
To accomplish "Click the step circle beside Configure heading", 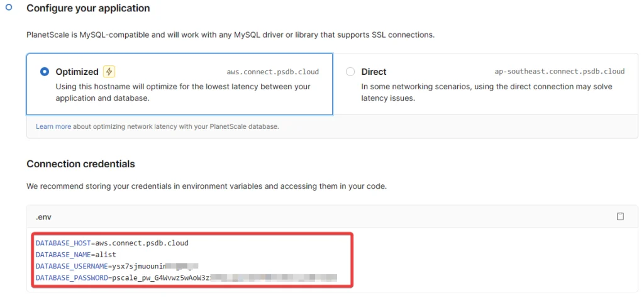I will tap(9, 7).
